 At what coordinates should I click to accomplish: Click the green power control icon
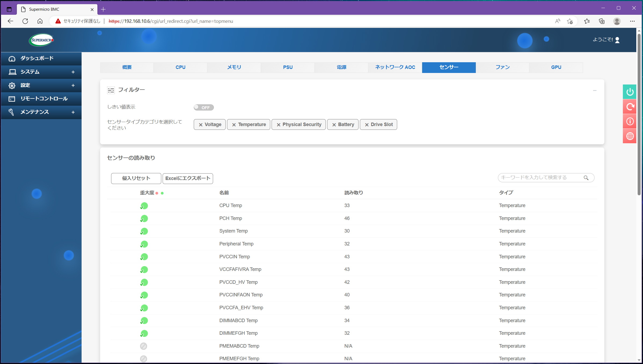coord(630,92)
